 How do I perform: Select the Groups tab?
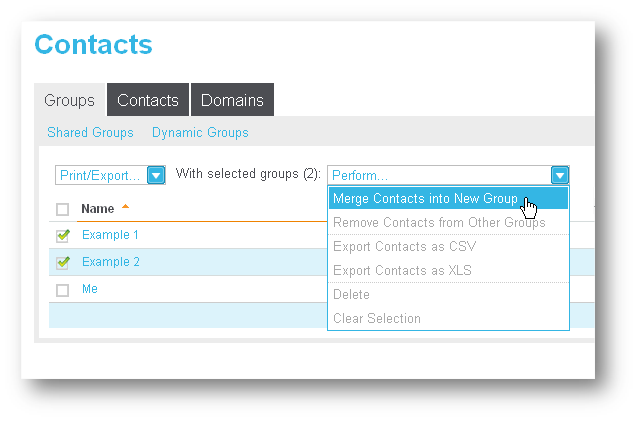[x=69, y=100]
